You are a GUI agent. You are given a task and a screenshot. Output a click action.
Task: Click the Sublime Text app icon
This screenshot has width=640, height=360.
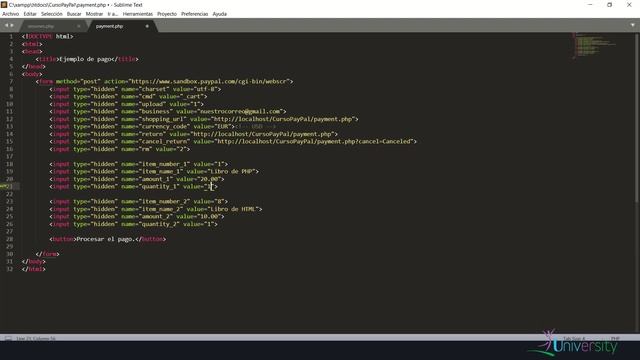(4, 4)
